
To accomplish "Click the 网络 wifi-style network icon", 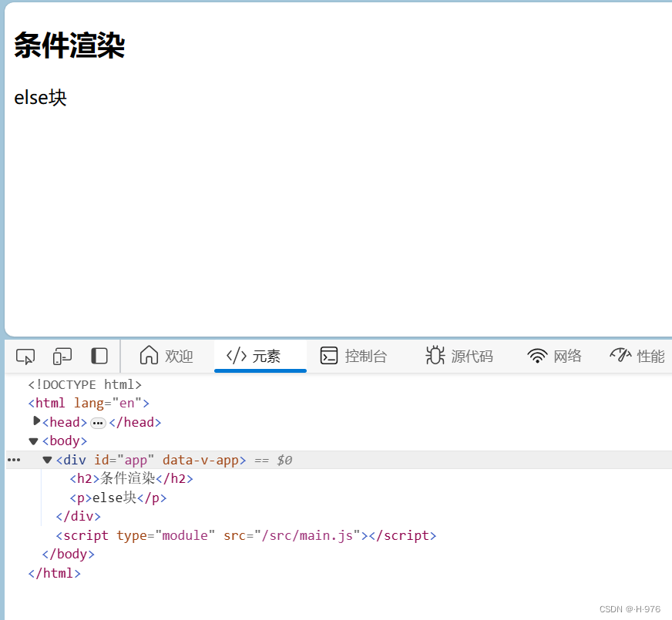I will click(538, 356).
